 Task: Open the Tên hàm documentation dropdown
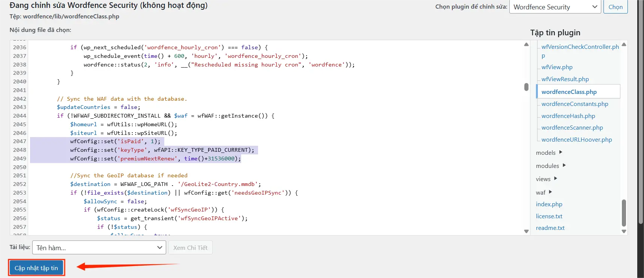coord(99,248)
